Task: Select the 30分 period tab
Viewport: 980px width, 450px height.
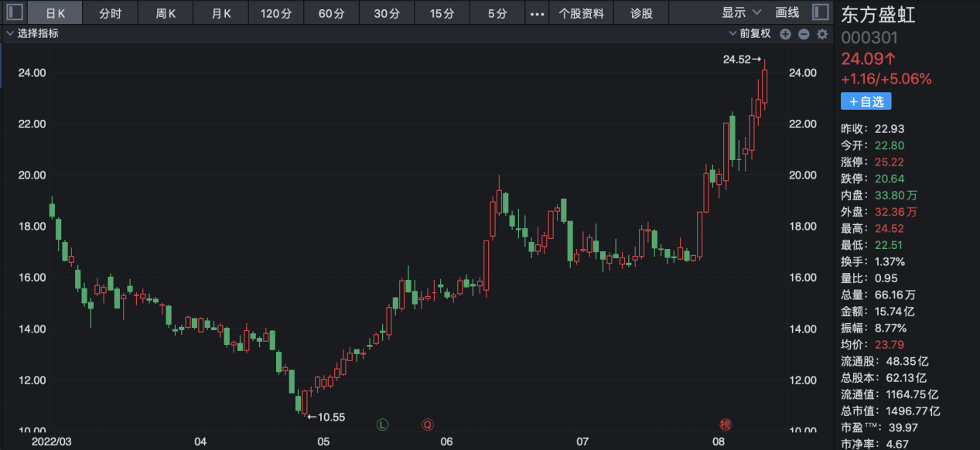Action: point(387,13)
